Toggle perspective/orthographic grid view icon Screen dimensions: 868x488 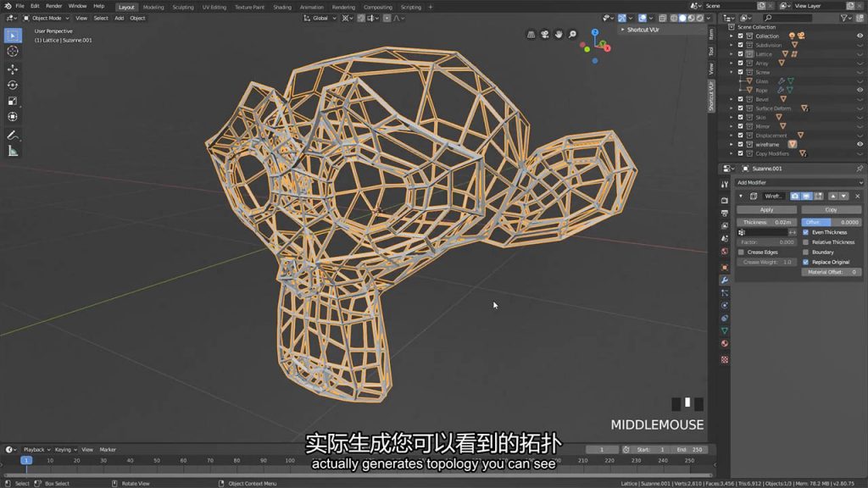531,34
